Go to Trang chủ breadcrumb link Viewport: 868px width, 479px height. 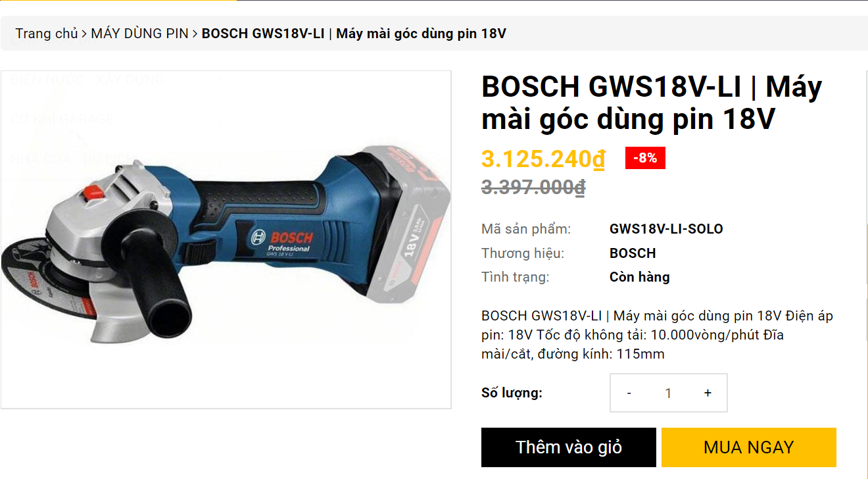tap(47, 34)
